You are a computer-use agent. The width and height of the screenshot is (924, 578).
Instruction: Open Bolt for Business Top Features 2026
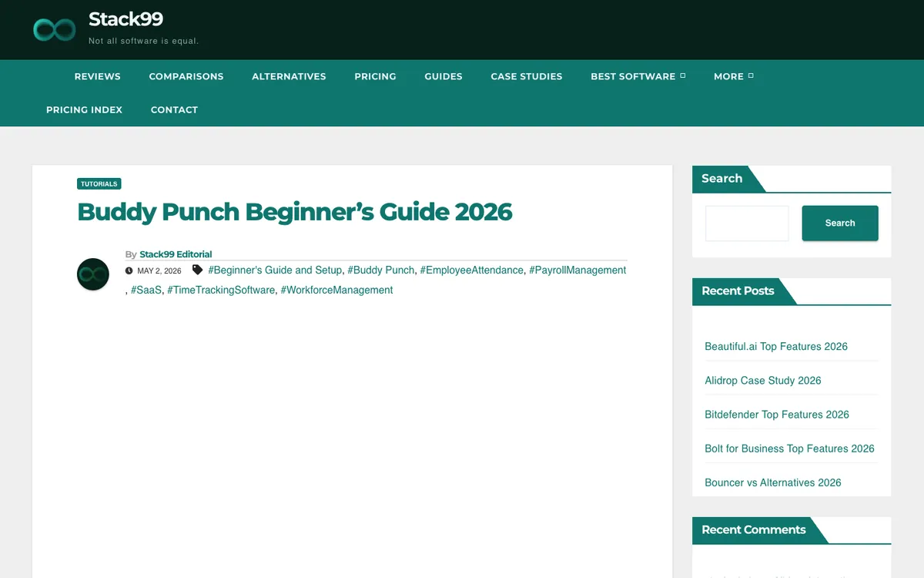(x=789, y=449)
